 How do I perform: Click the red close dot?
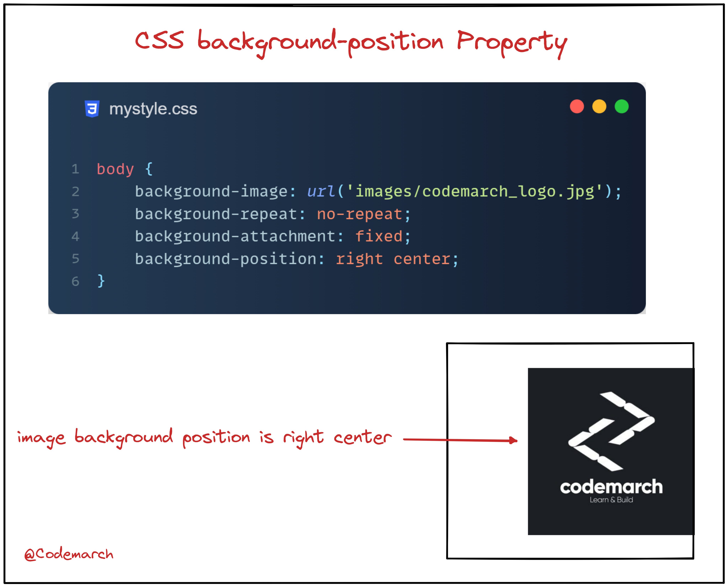pyautogui.click(x=577, y=106)
